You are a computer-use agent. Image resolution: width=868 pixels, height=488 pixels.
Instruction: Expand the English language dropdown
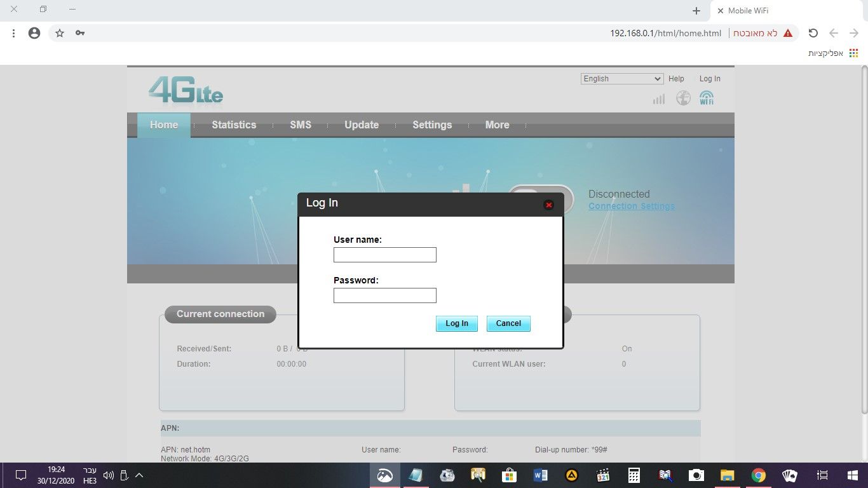click(x=622, y=79)
